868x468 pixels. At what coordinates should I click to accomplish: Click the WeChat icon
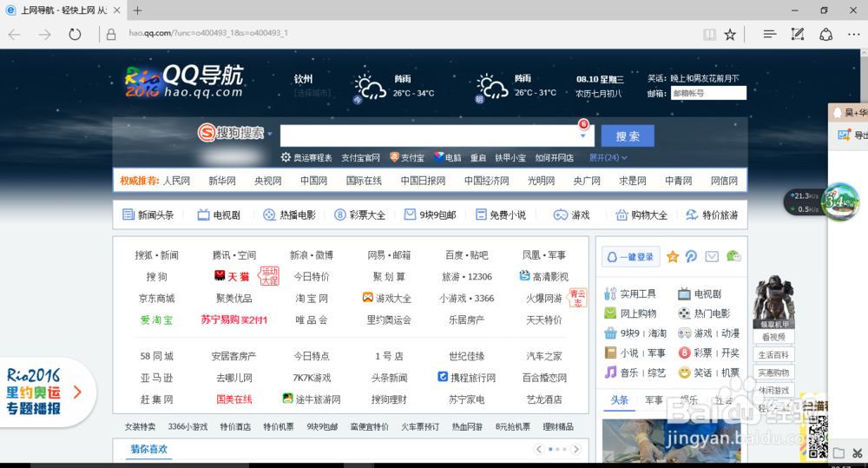coord(733,256)
